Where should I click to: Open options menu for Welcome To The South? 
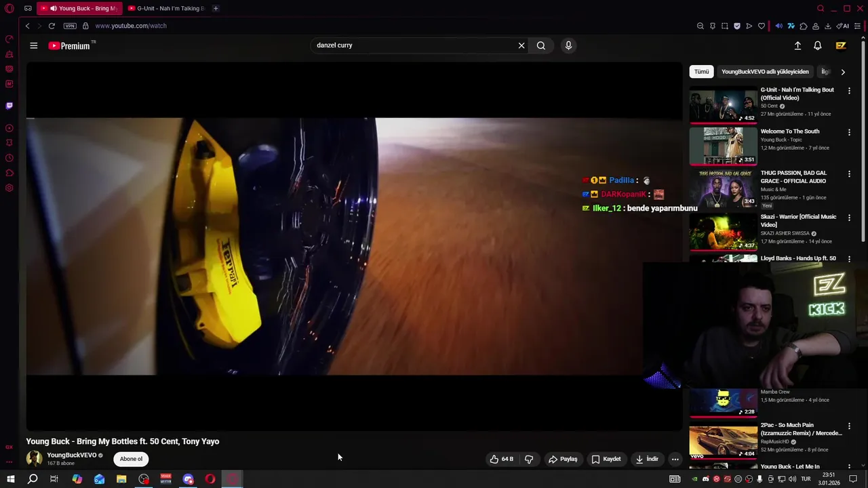849,132
